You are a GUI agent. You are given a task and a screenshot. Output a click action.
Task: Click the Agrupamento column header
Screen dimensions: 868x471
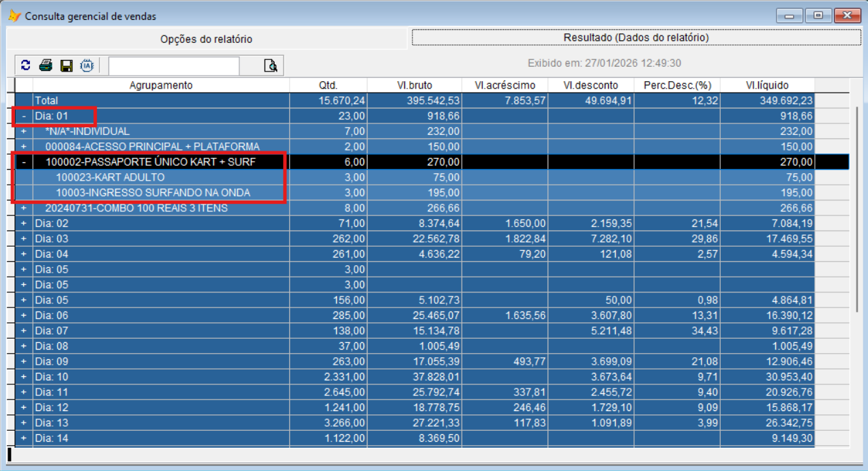(161, 85)
